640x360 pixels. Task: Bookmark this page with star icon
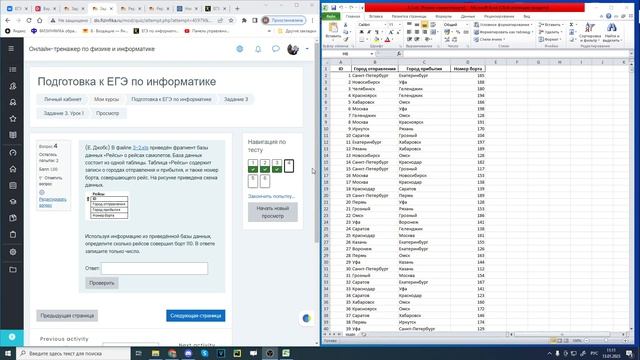(231, 20)
